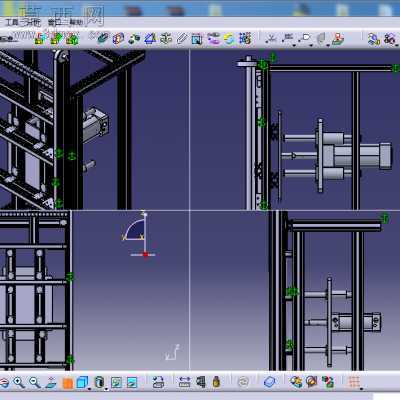400x400 pixels.
Task: Click the Zoom In magnifier icon
Action: pyautogui.click(x=19, y=382)
